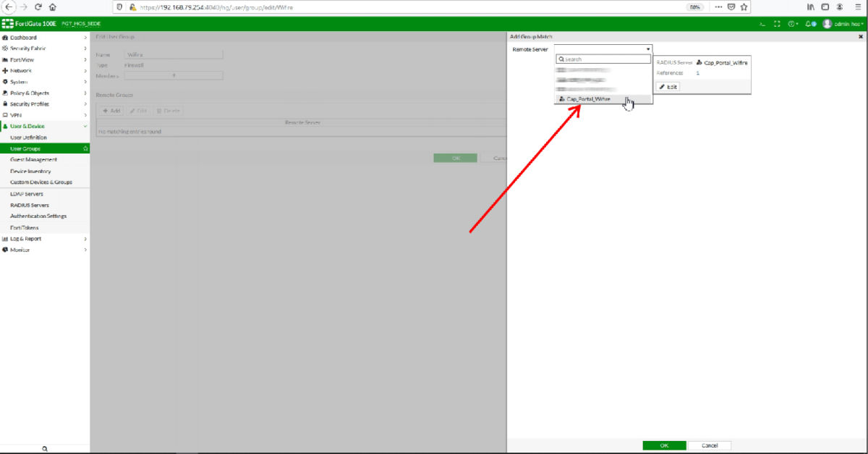Open the CLI console icon in header
Screen dimensions: 868x454
coord(762,24)
